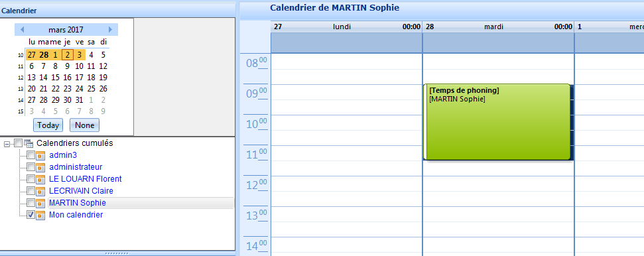Viewport: 644px width, 256px height.
Task: Click the Today button
Action: 48,125
